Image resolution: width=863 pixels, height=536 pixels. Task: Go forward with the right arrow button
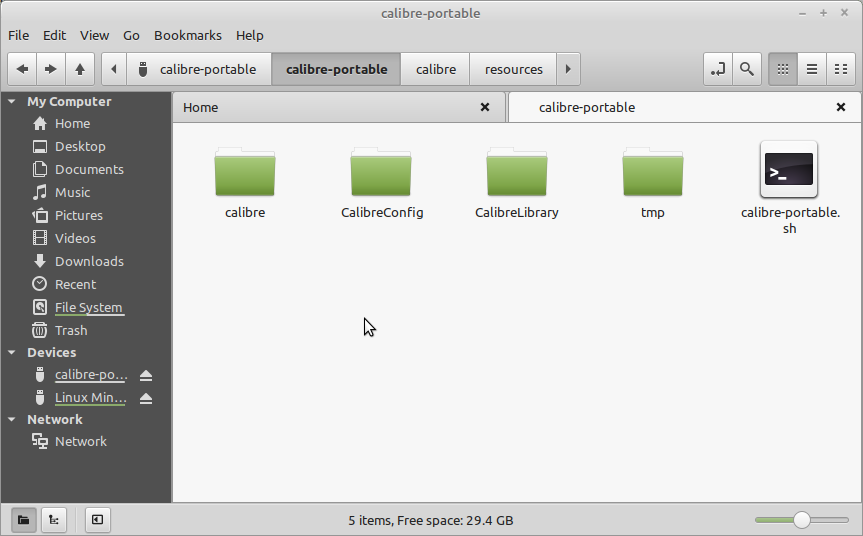coord(51,69)
